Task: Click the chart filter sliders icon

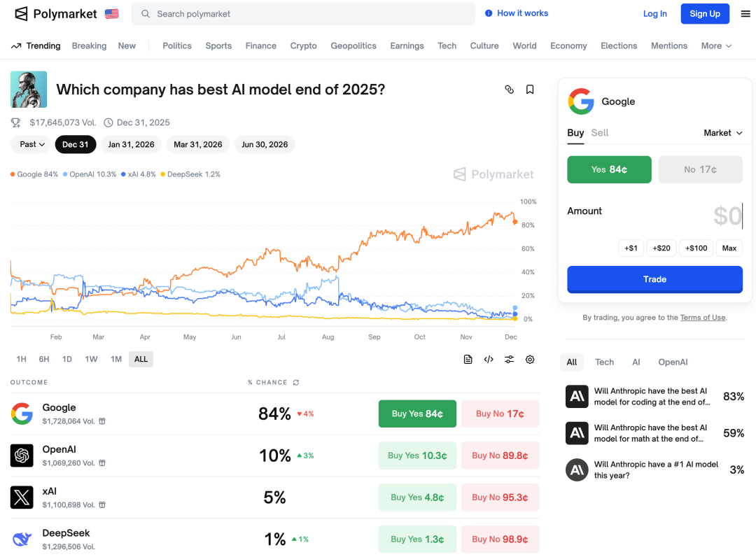Action: point(509,359)
